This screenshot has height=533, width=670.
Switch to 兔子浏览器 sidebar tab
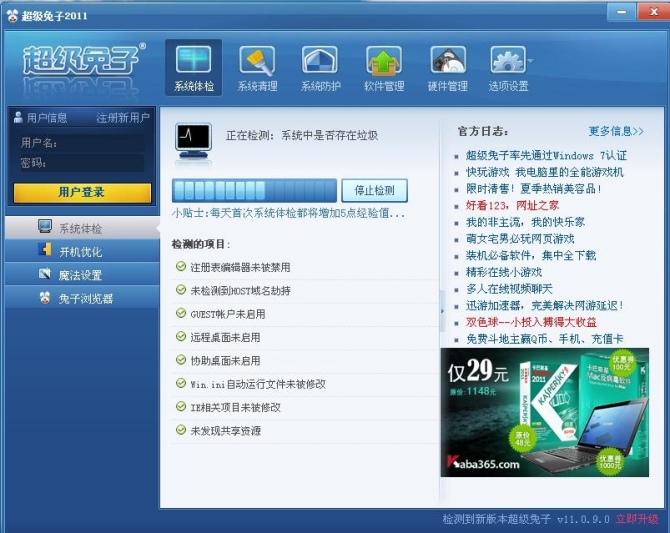[x=82, y=298]
